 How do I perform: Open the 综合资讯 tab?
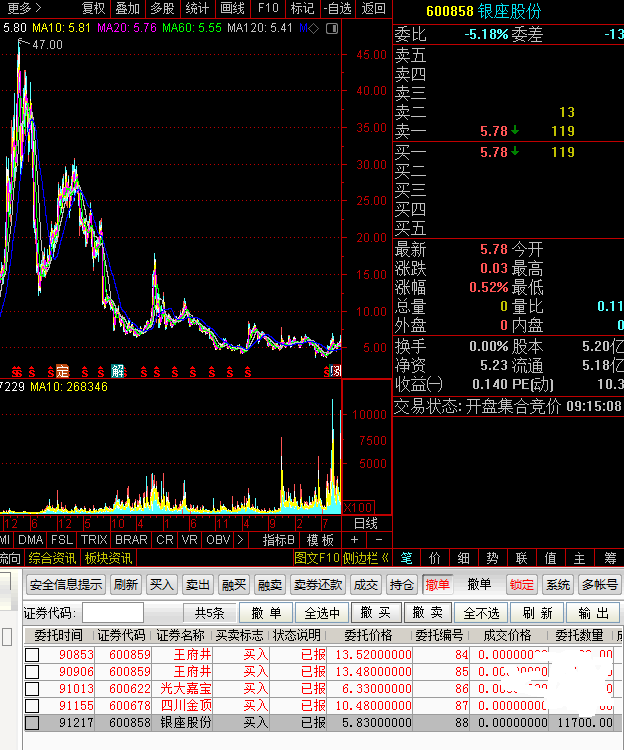(x=53, y=558)
